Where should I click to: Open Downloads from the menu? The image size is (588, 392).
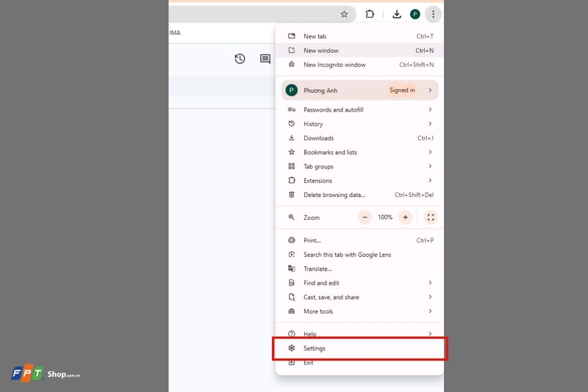359,138
